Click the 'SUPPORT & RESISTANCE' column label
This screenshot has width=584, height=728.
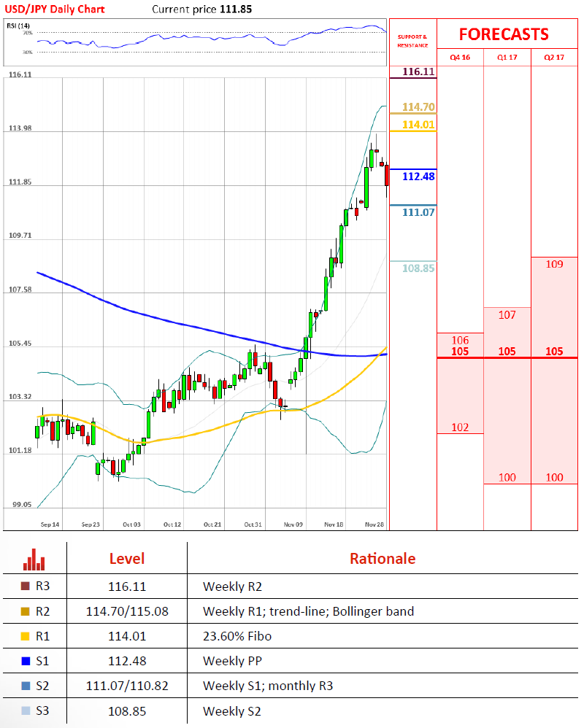[412, 41]
